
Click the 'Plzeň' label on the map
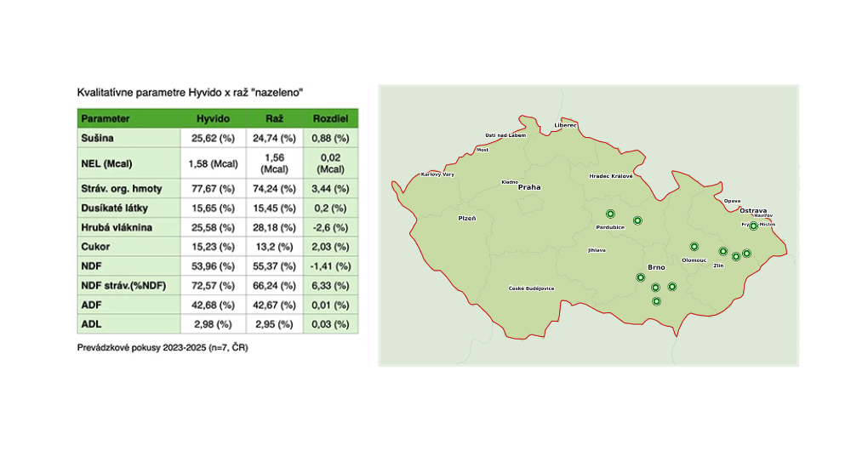coord(467,218)
